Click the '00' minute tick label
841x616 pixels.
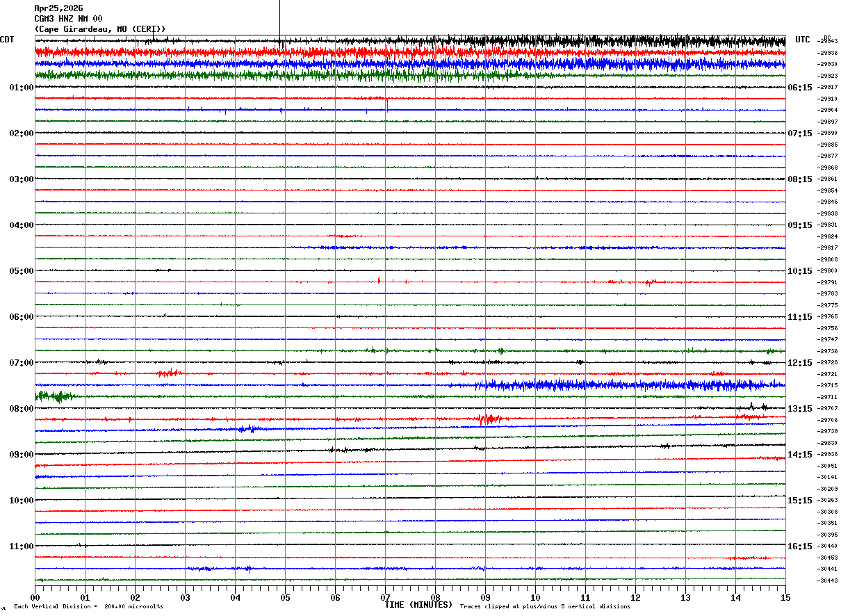35,597
